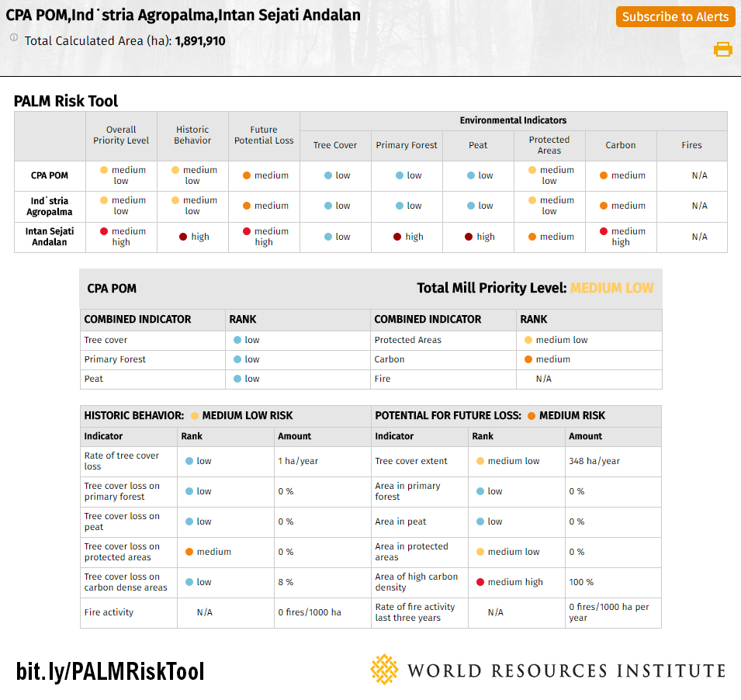Select the '1 ha/year' amount
The width and height of the screenshot is (741, 700).
298,461
